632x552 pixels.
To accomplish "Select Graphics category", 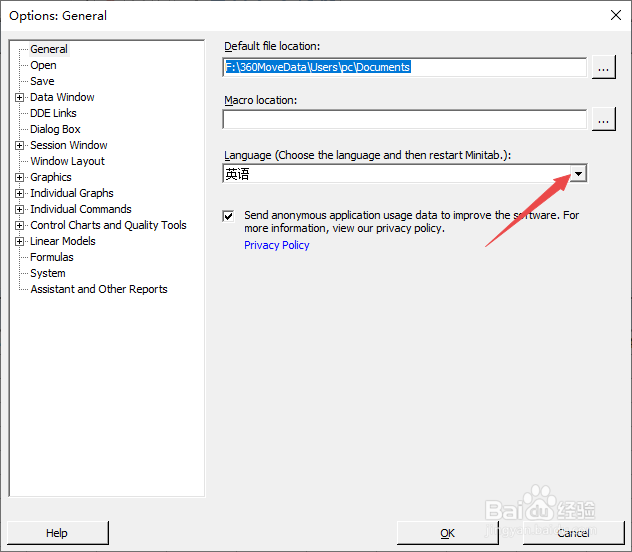I will [51, 177].
